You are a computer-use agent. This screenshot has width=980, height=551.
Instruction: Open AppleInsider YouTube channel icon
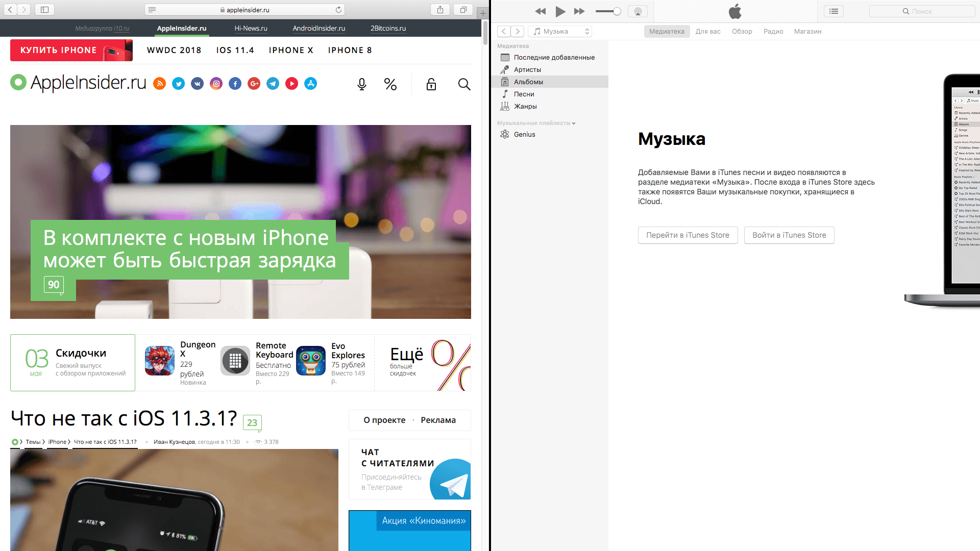pos(292,84)
